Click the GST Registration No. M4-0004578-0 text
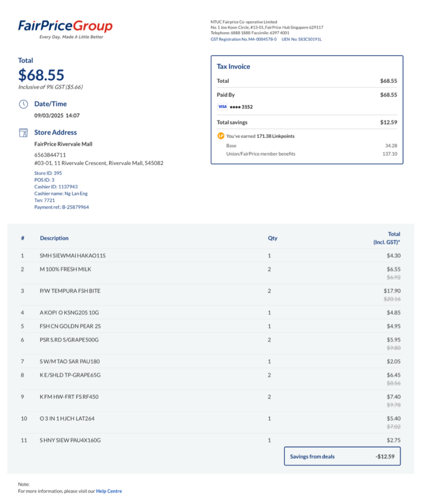The height and width of the screenshot is (504, 423). click(x=244, y=39)
